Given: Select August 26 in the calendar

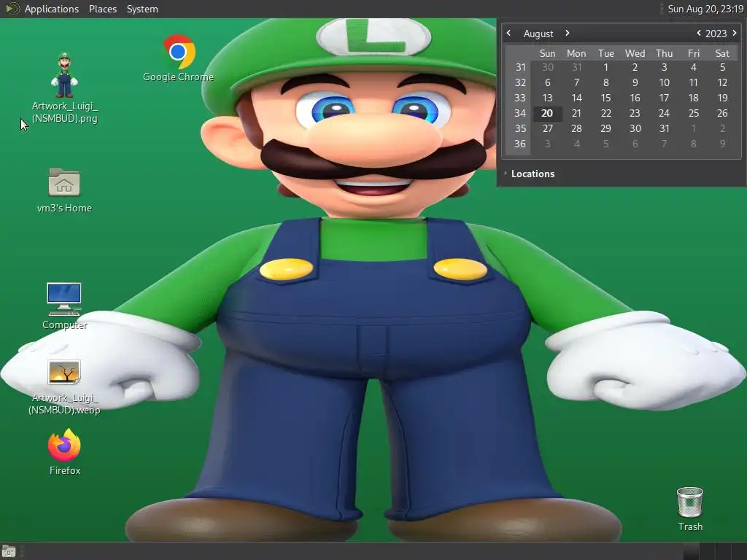Looking at the screenshot, I should point(722,113).
